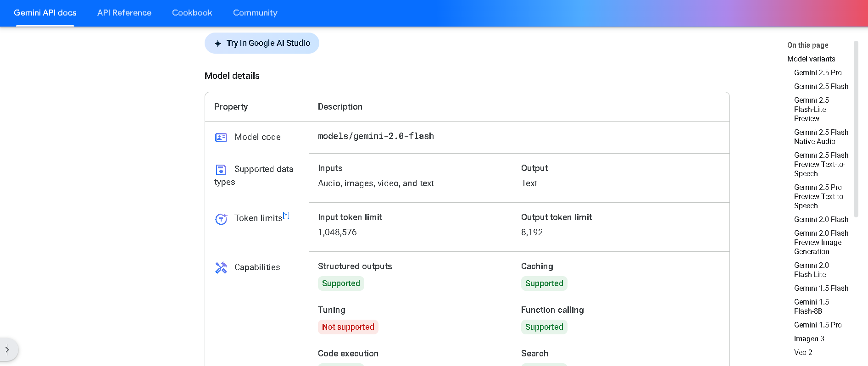The height and width of the screenshot is (366, 868).
Task: Click the Capabilities tools icon
Action: coord(221,267)
